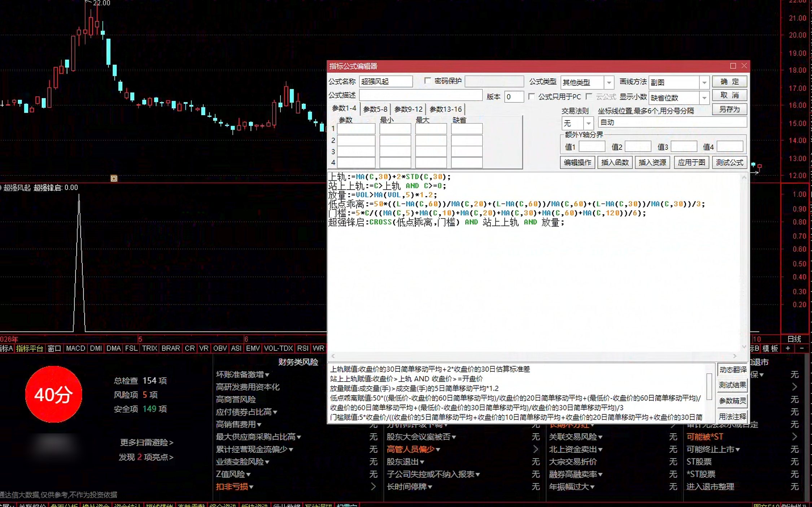812x507 pixels.
Task: Click 参数精灵 button
Action: pyautogui.click(x=732, y=401)
